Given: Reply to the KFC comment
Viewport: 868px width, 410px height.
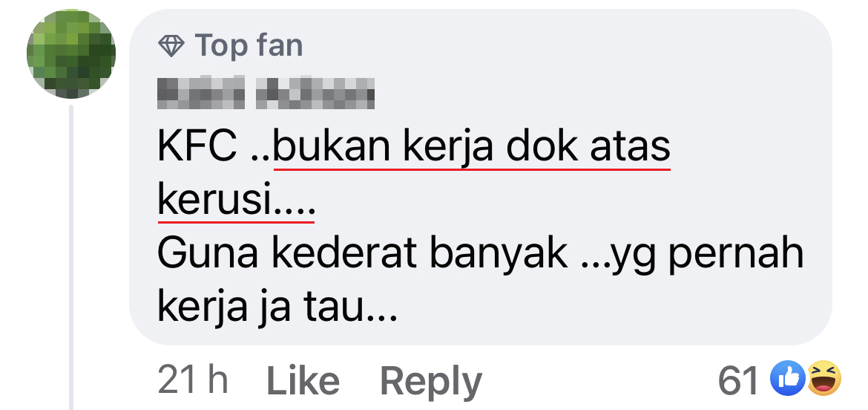Looking at the screenshot, I should click(431, 380).
